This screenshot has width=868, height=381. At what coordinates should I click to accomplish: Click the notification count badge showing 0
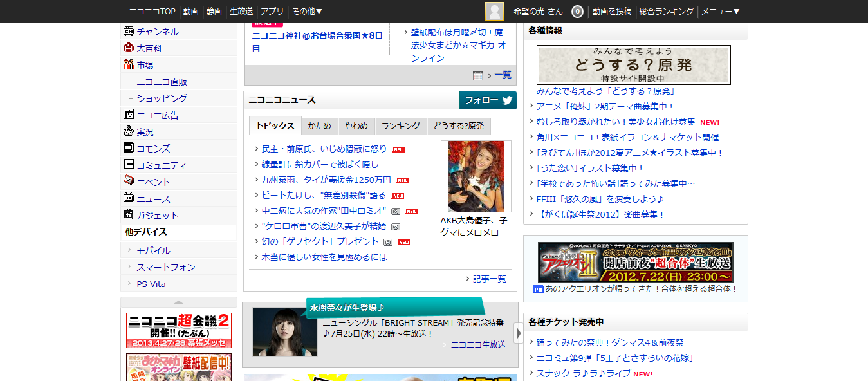click(577, 12)
